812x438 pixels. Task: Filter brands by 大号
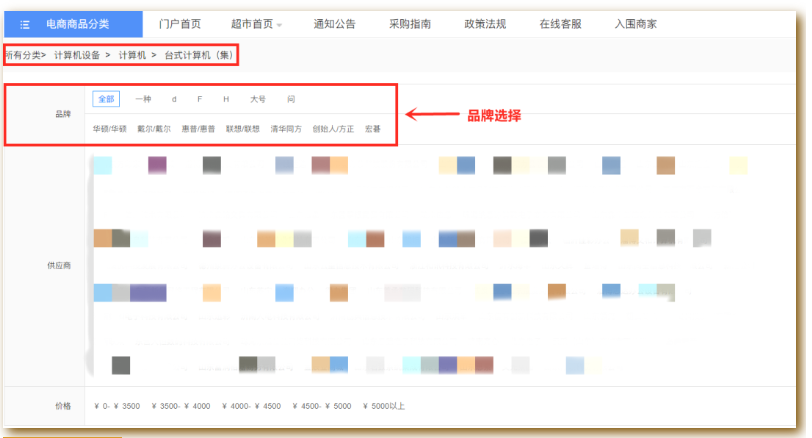pyautogui.click(x=258, y=99)
